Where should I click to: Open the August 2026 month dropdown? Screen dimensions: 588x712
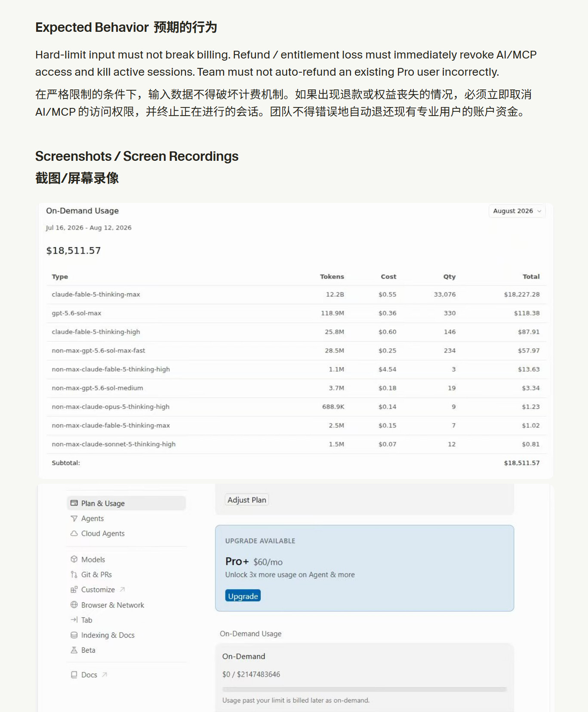517,211
